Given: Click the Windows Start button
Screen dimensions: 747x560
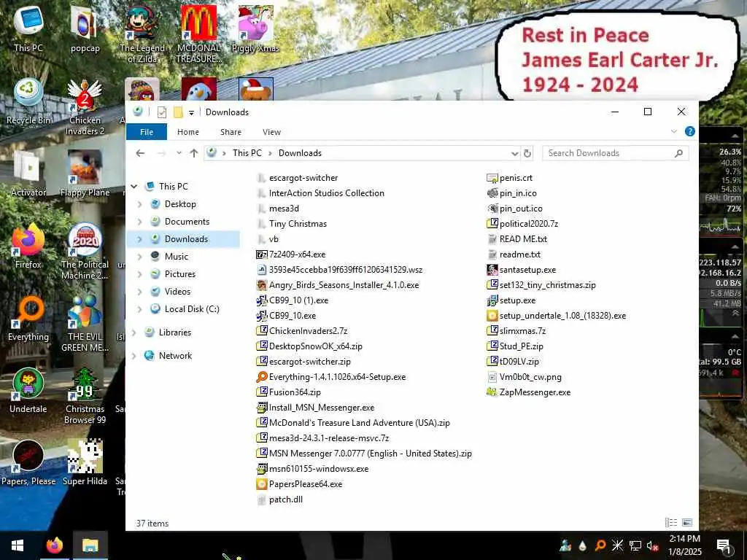Looking at the screenshot, I should 18,545.
